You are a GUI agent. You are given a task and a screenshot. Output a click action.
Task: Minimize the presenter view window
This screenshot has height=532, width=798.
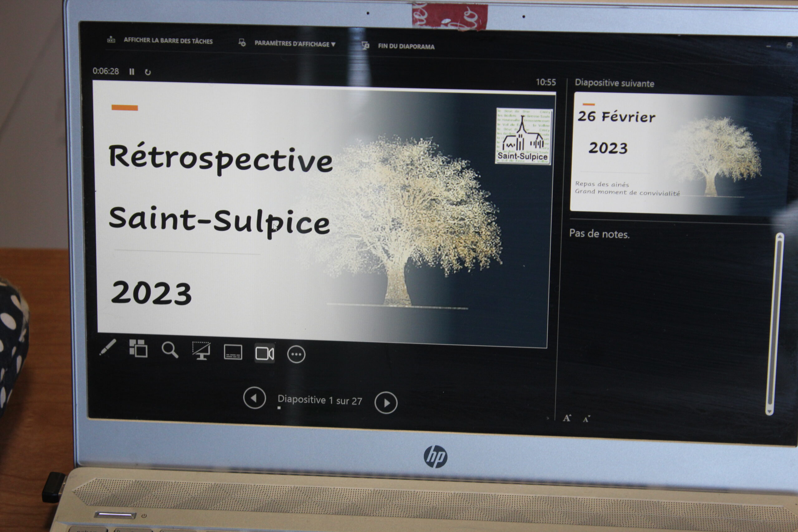[768, 46]
